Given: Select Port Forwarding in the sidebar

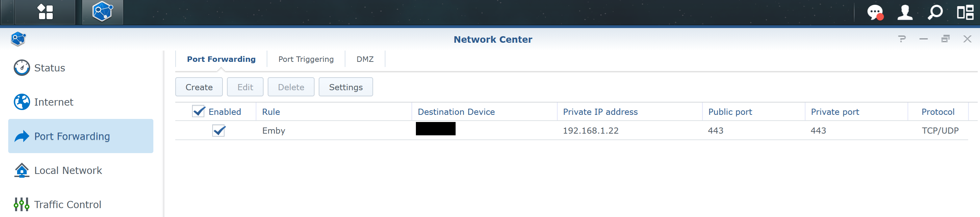Looking at the screenshot, I should pos(72,136).
